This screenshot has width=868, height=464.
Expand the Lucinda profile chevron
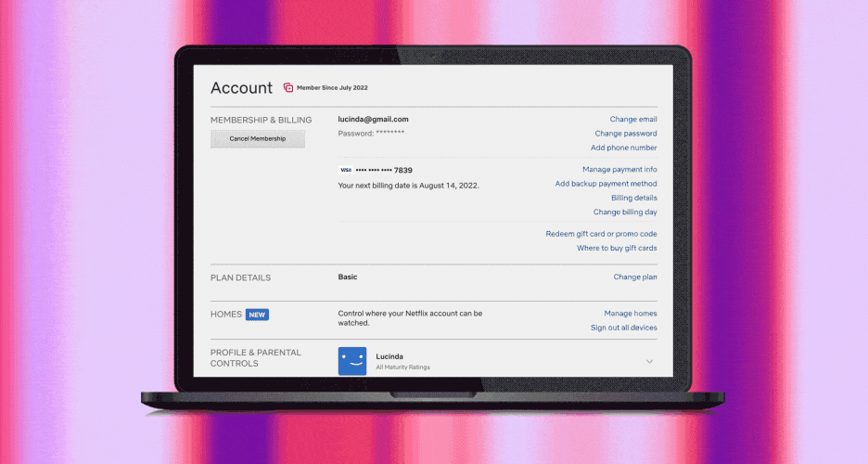point(649,361)
